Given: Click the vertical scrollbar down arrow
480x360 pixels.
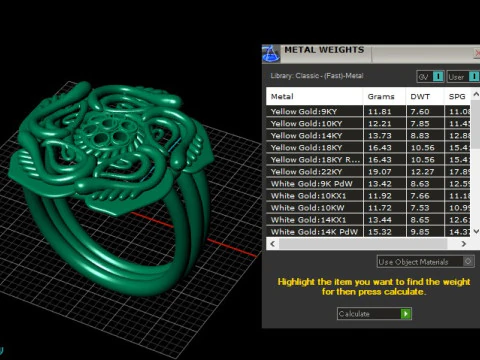Looking at the screenshot, I should pos(476,231).
